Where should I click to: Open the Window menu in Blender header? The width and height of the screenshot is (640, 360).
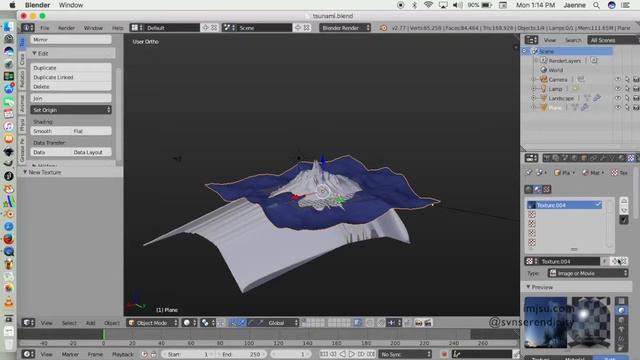[x=93, y=28]
